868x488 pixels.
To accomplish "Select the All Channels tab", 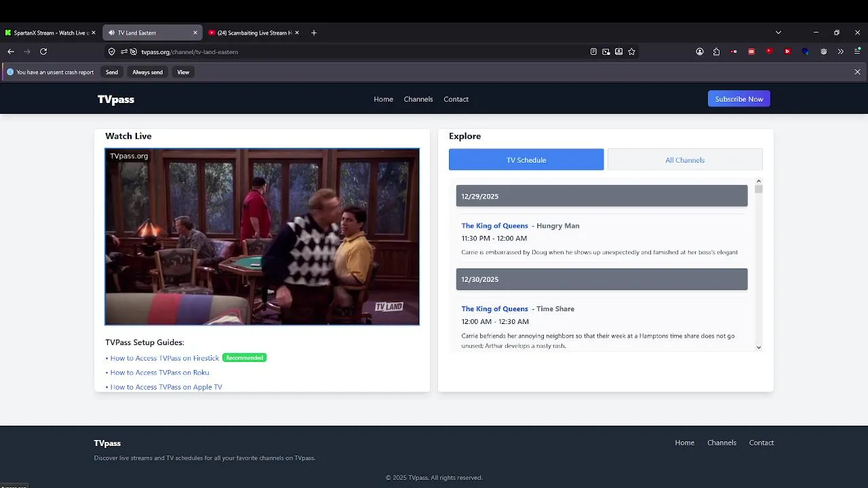I will (685, 160).
